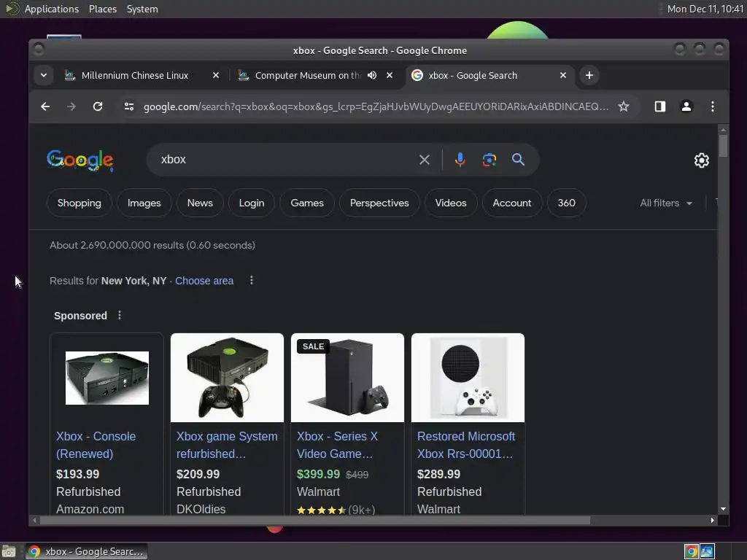Viewport: 747px width, 560px height.
Task: Open Xbox - Series X Video Game listing
Action: point(337,445)
